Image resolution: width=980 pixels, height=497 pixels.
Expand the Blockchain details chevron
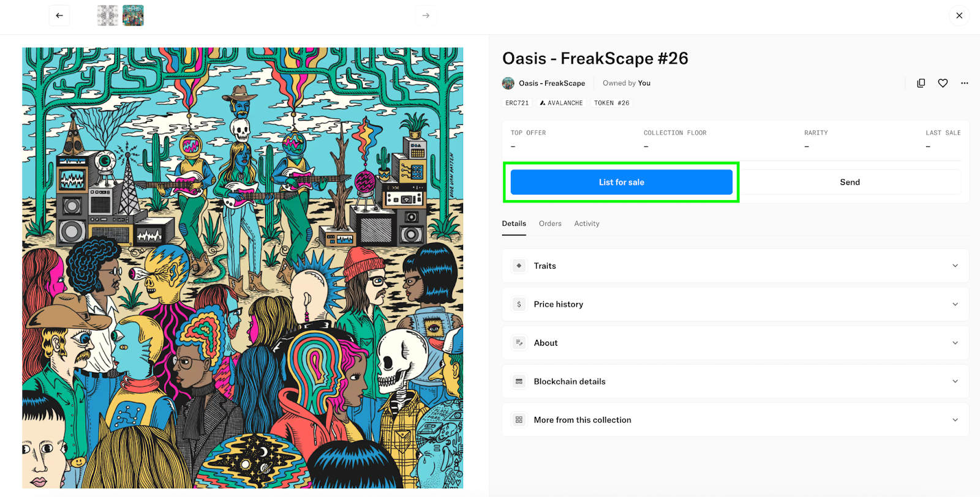955,381
